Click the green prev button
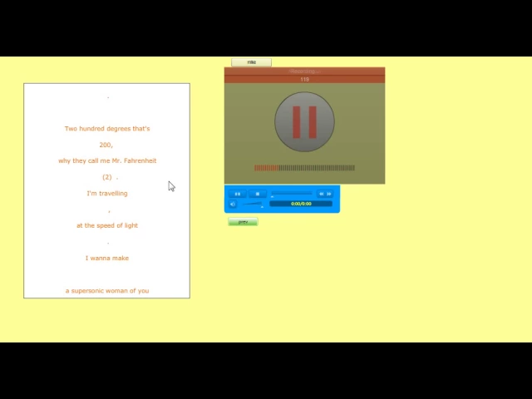Screen dimensions: 532x399 click(243, 222)
